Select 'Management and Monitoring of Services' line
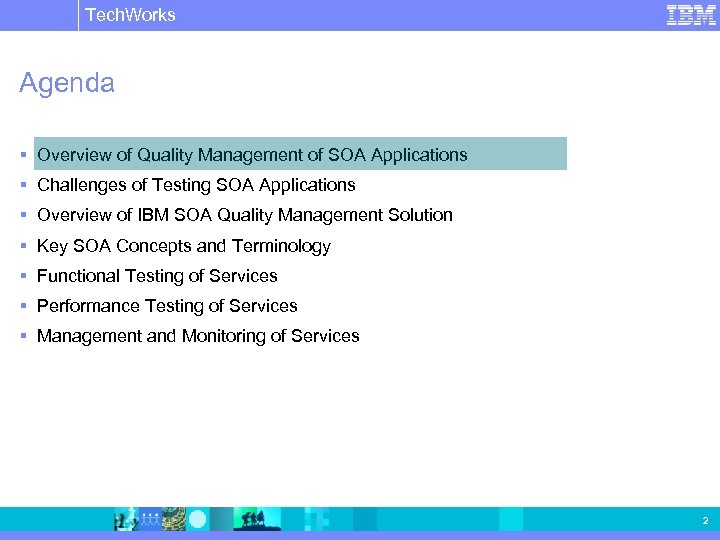 pos(198,336)
